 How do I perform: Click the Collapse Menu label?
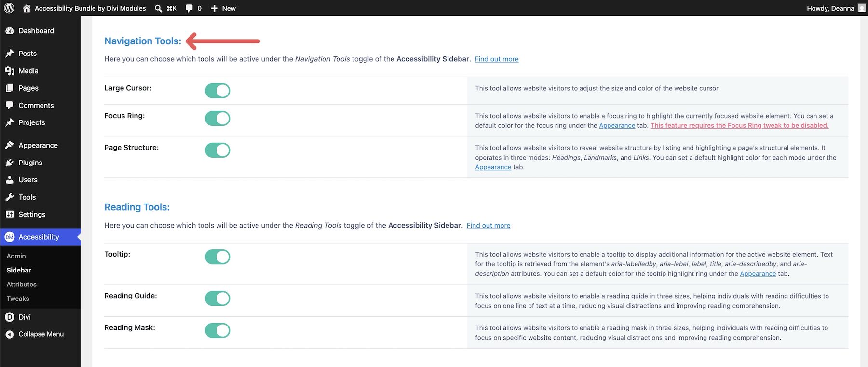tap(41, 334)
